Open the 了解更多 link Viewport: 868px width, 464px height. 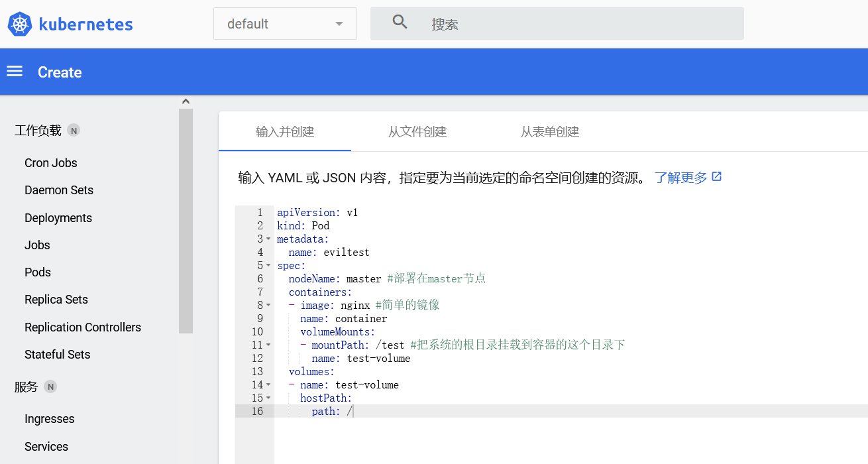tap(680, 178)
